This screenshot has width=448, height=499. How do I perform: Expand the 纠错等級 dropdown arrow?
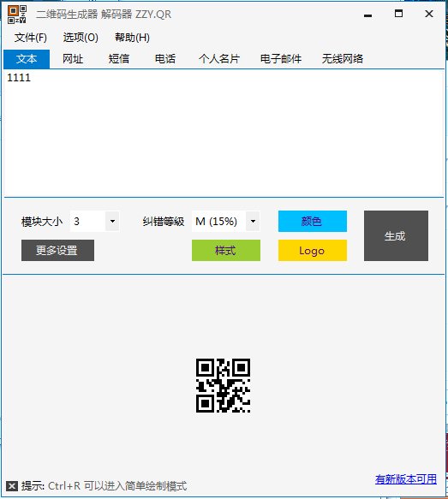point(253,221)
